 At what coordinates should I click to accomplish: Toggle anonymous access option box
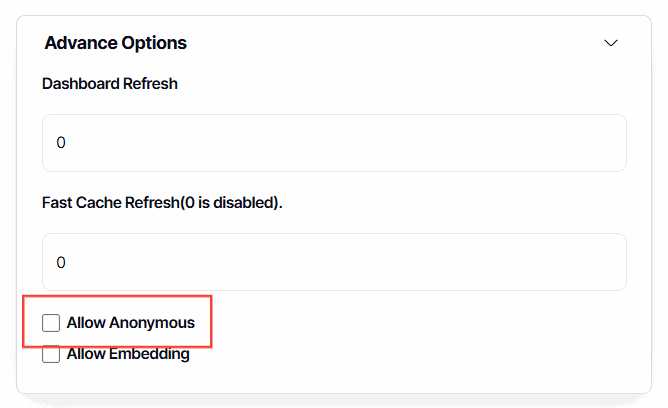pyautogui.click(x=51, y=323)
